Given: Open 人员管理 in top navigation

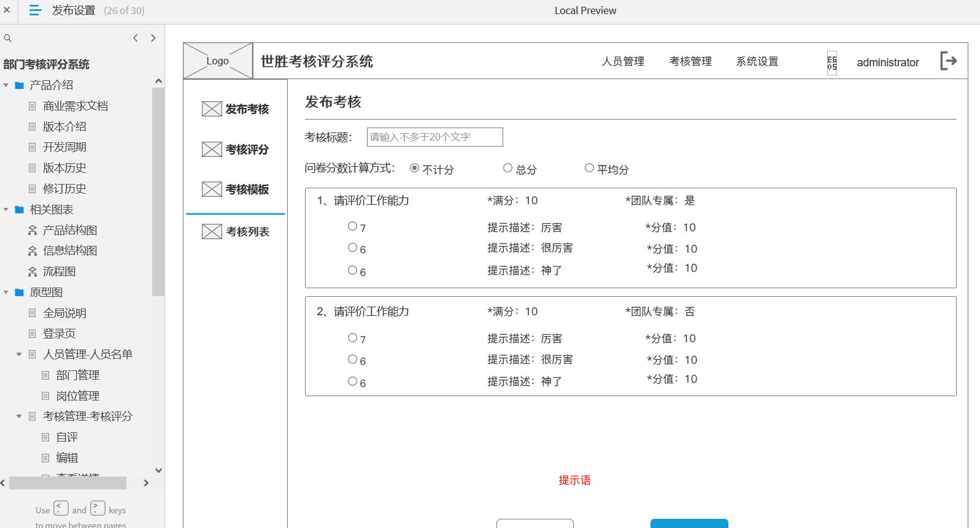Looking at the screenshot, I should [x=623, y=61].
